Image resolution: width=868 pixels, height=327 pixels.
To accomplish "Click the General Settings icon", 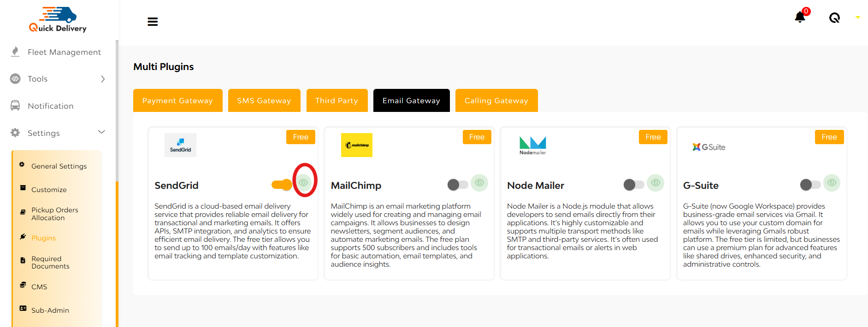I will [22, 164].
